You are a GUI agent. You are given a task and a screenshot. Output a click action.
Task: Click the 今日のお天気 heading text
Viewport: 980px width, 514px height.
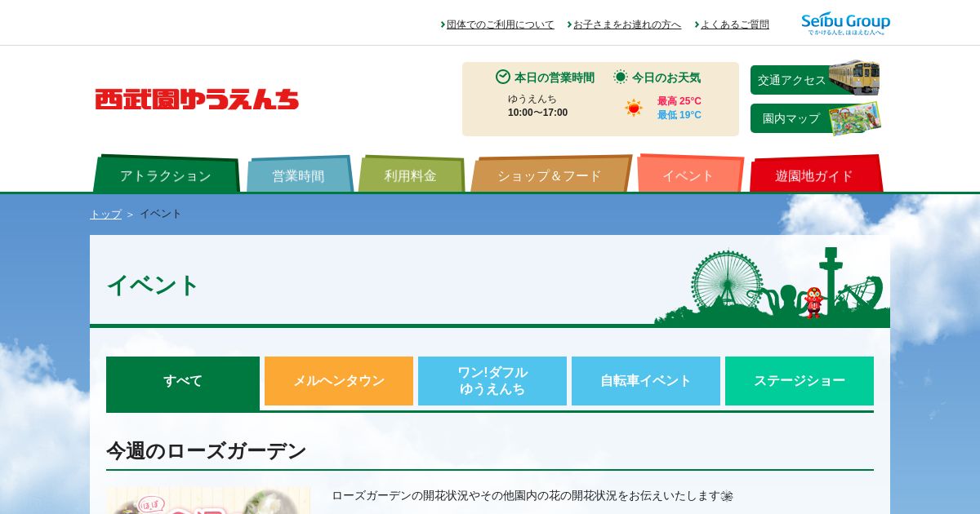point(666,78)
